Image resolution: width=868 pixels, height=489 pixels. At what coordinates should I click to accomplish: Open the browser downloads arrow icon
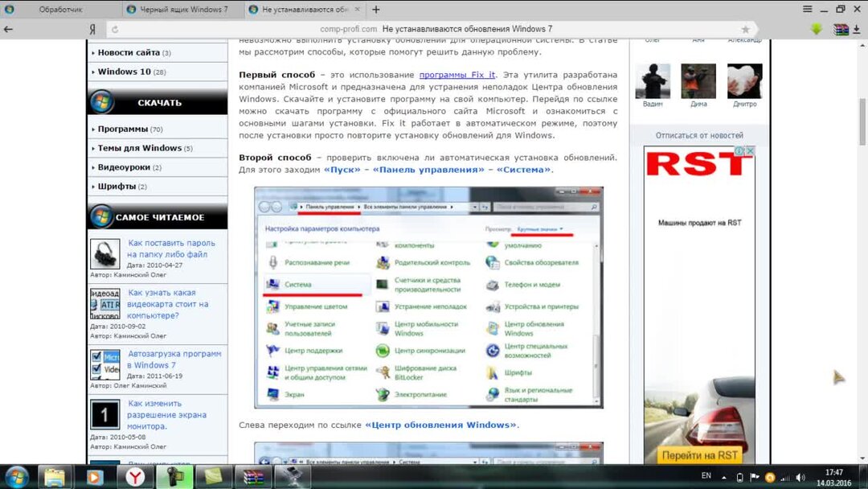[x=857, y=29]
